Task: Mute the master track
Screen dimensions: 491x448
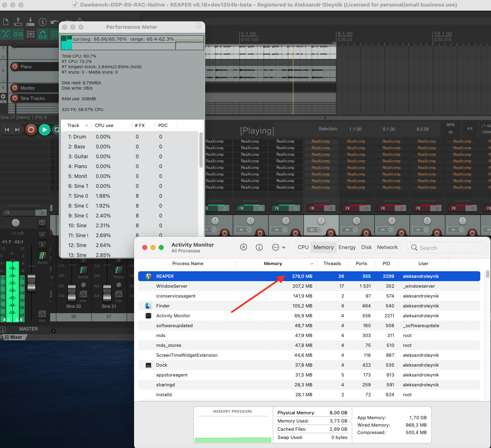Action: 42,235
